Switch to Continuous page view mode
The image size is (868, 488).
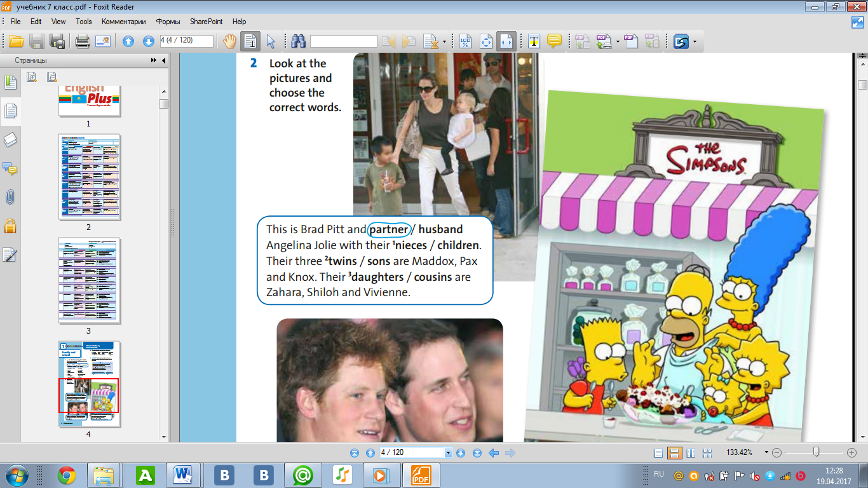(675, 453)
